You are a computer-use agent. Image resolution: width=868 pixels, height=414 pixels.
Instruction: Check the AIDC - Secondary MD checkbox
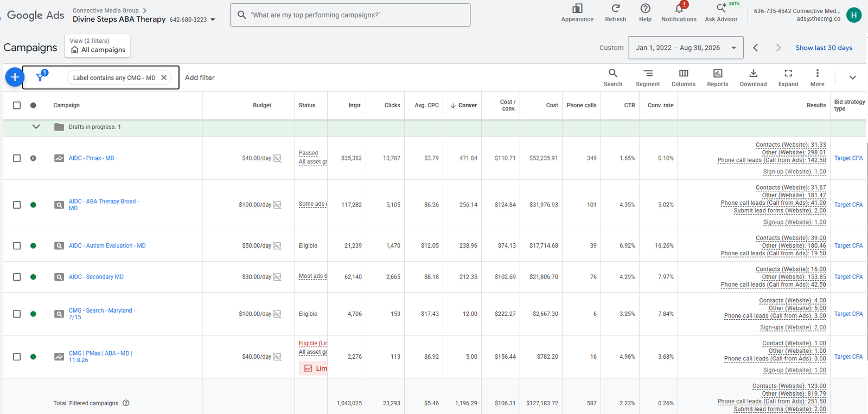17,277
